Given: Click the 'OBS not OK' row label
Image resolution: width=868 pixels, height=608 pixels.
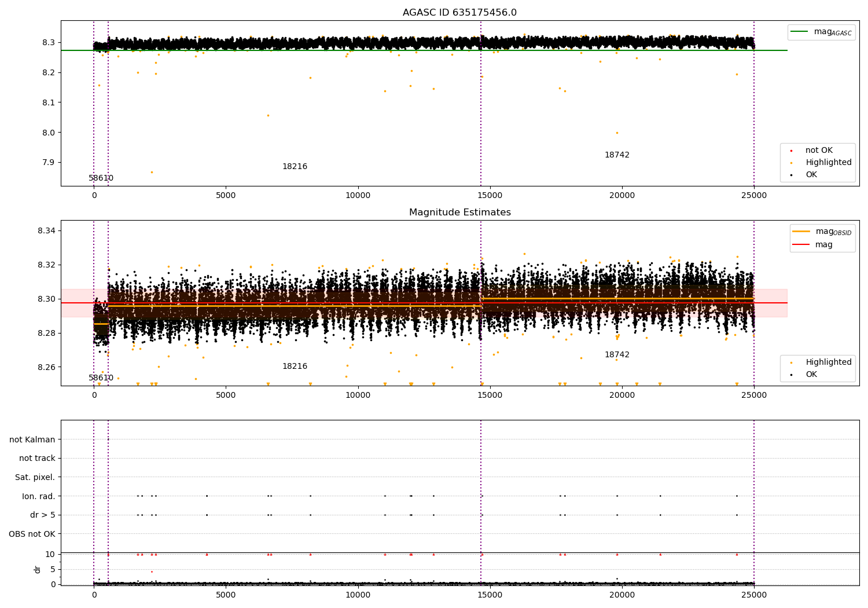Looking at the screenshot, I should click(x=32, y=534).
